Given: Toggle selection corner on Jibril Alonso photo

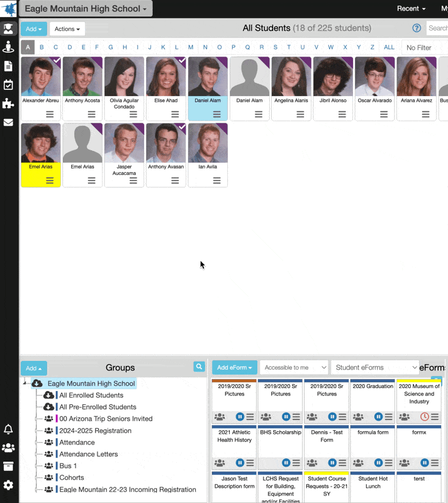Looking at the screenshot, I should (349, 61).
